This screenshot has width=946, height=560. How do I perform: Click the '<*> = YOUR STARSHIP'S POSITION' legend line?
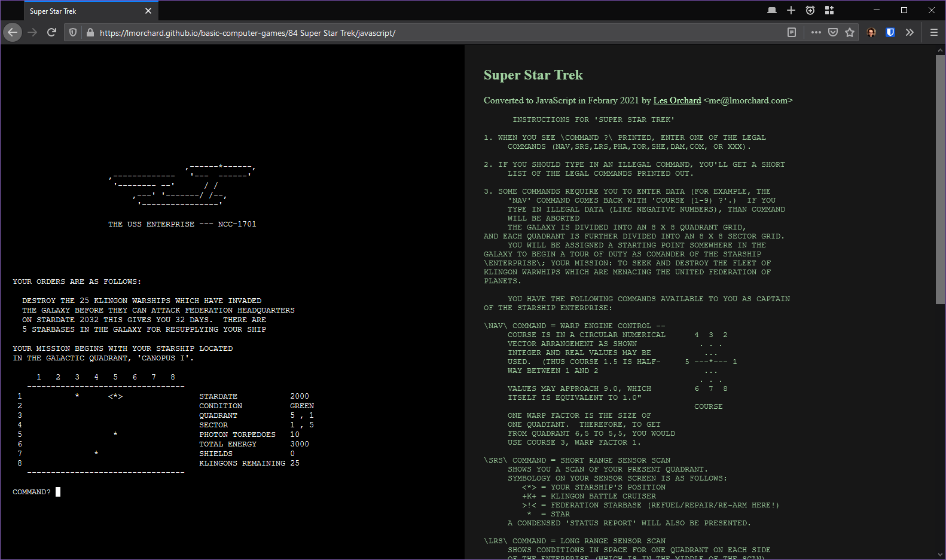click(x=594, y=487)
